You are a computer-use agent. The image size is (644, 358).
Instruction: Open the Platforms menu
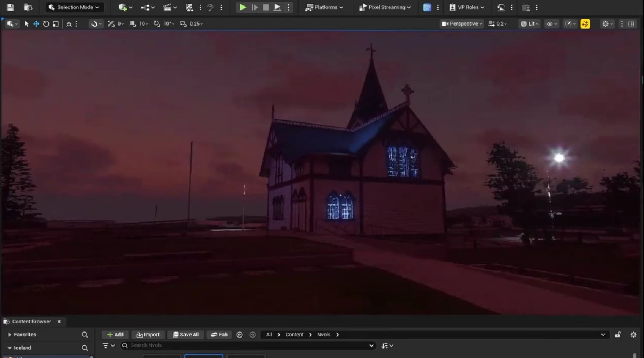tap(324, 7)
